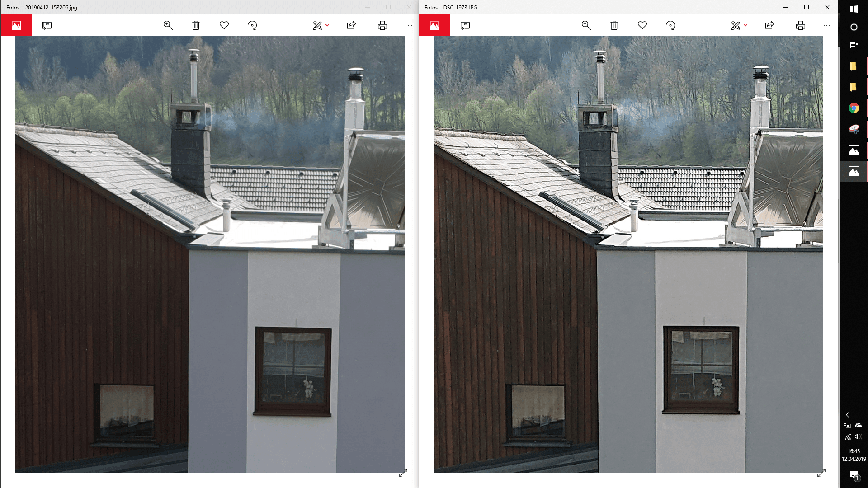The height and width of the screenshot is (488, 868).
Task: Open volume control tray icon
Action: click(859, 437)
